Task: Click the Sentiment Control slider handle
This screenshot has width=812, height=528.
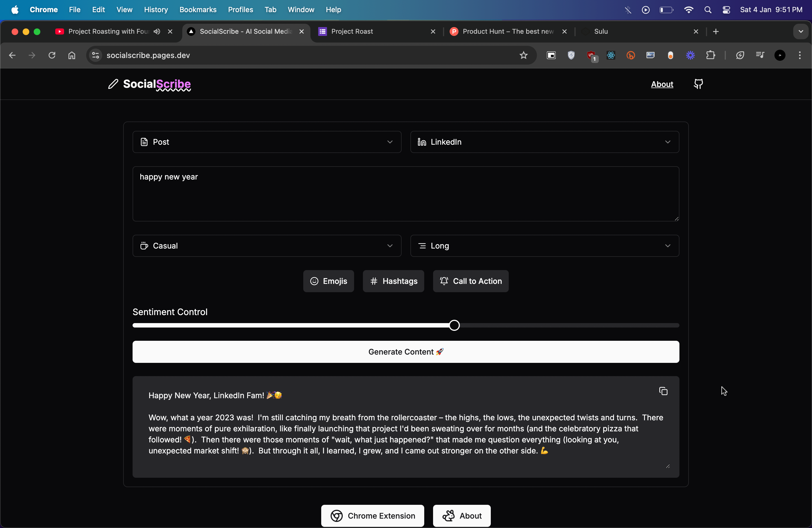Action: click(x=454, y=325)
